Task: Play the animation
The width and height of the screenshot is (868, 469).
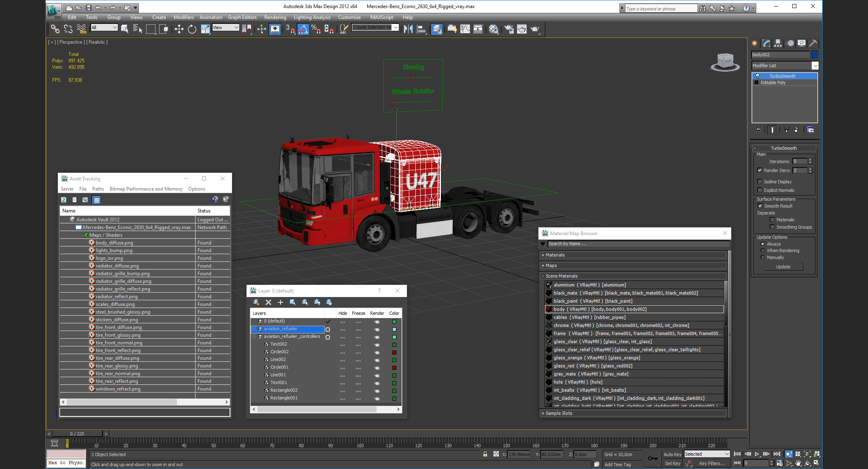Action: point(757,454)
